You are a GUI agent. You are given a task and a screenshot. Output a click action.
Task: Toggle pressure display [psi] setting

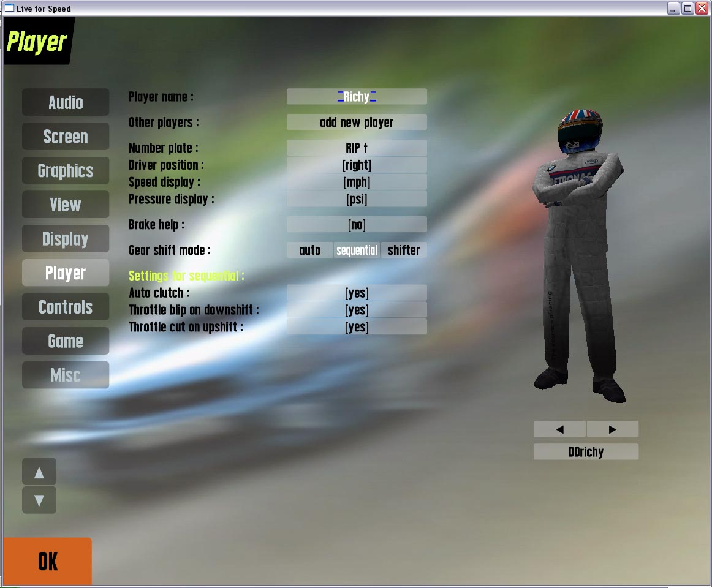357,199
